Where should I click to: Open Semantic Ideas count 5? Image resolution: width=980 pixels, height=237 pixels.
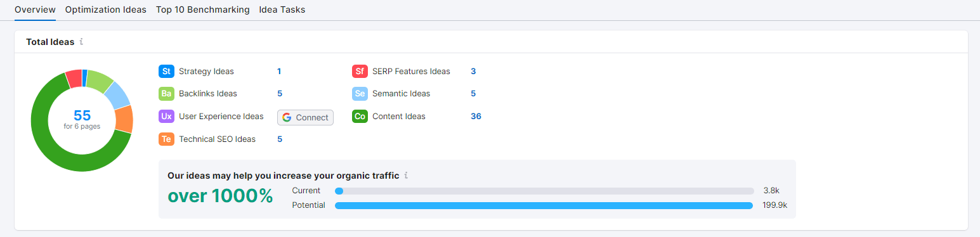473,94
